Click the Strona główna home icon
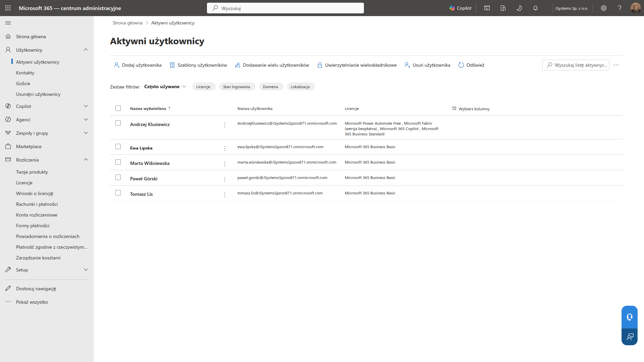644x362 pixels. 8,37
